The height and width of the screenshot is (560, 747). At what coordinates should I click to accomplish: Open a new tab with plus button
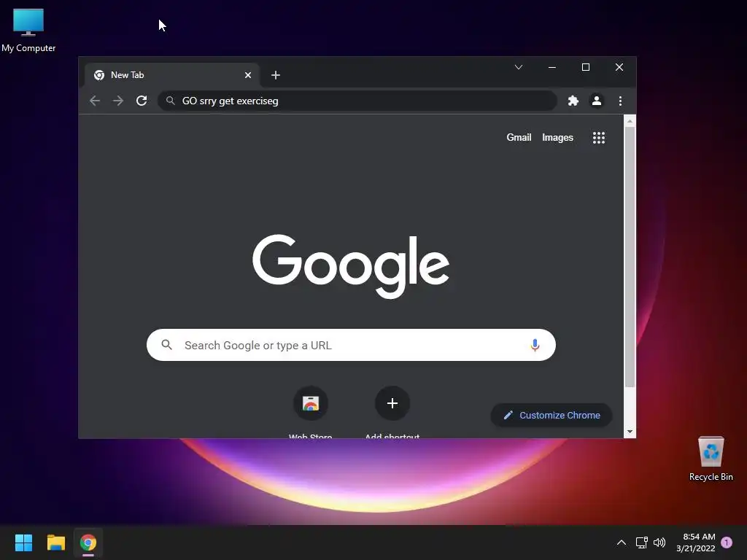275,75
